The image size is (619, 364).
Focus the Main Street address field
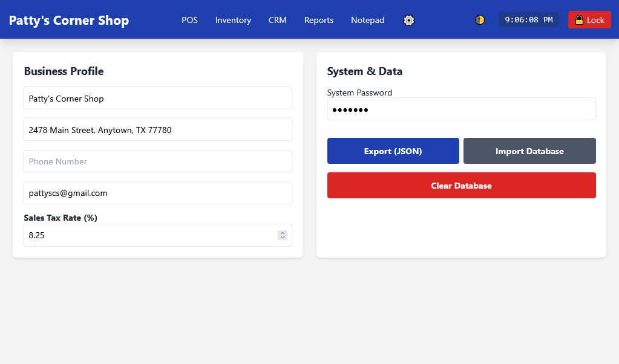click(157, 129)
